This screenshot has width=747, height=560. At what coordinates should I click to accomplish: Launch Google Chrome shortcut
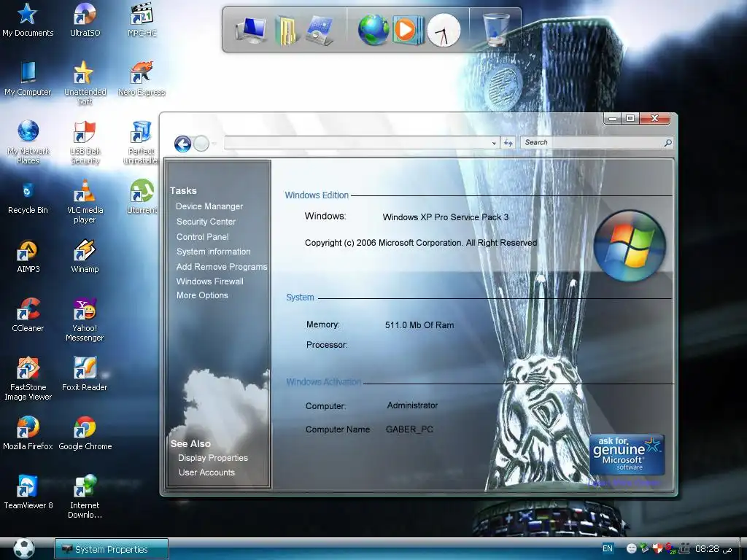coord(85,433)
